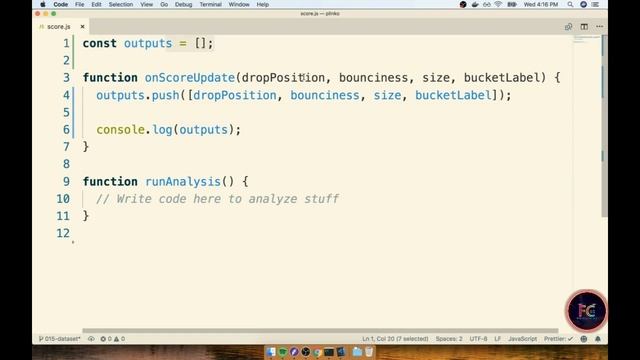Open Terminal in the Dock
The height and width of the screenshot is (360, 640).
329,352
